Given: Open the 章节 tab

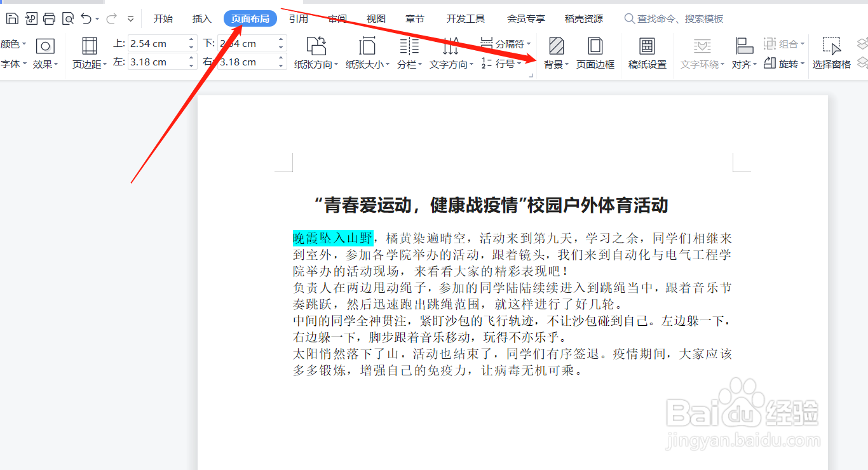Looking at the screenshot, I should coord(415,18).
